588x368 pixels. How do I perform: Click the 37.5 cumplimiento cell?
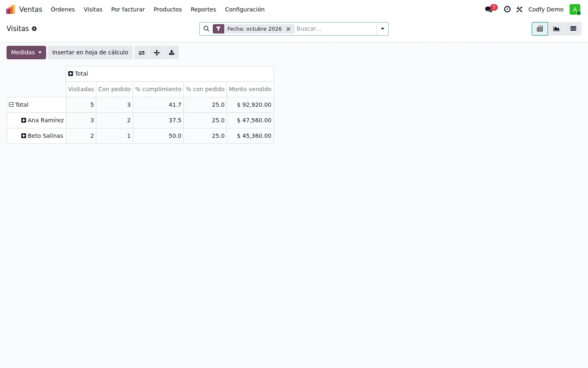[158, 120]
